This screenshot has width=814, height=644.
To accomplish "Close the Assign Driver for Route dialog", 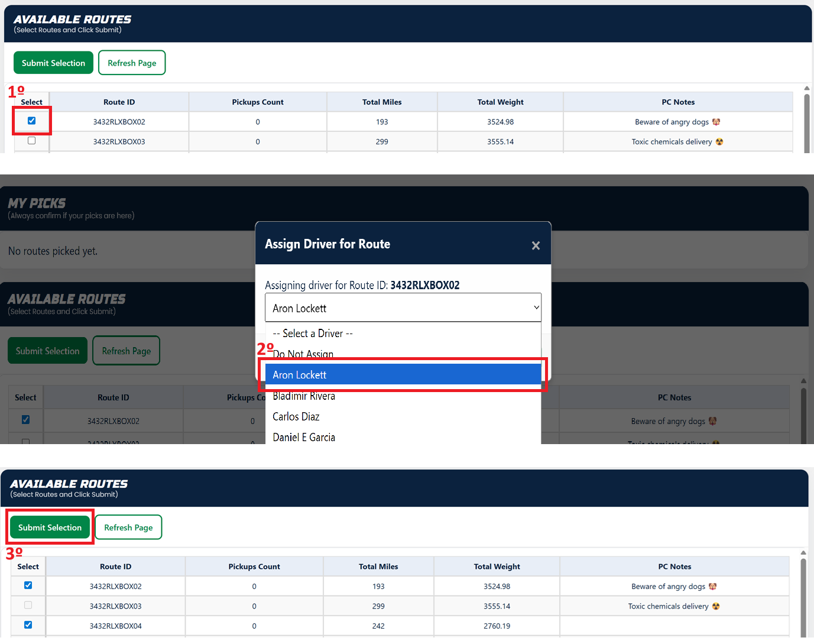I will 536,245.
